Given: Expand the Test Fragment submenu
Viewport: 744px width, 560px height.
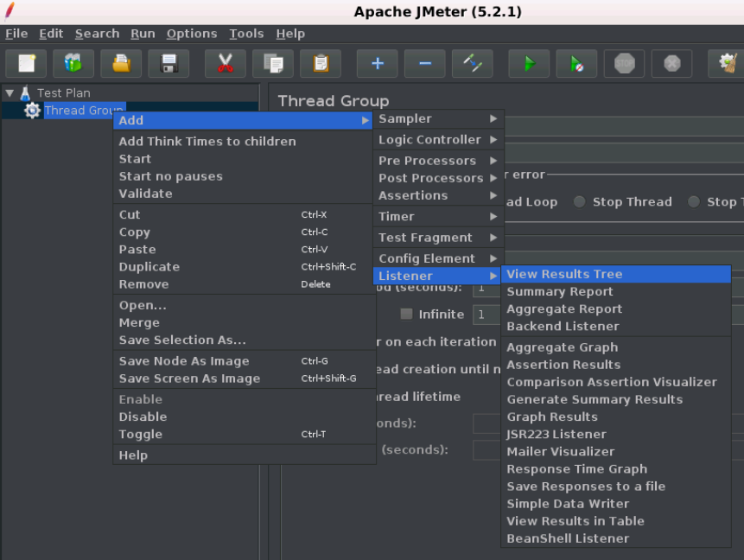Looking at the screenshot, I should 438,238.
